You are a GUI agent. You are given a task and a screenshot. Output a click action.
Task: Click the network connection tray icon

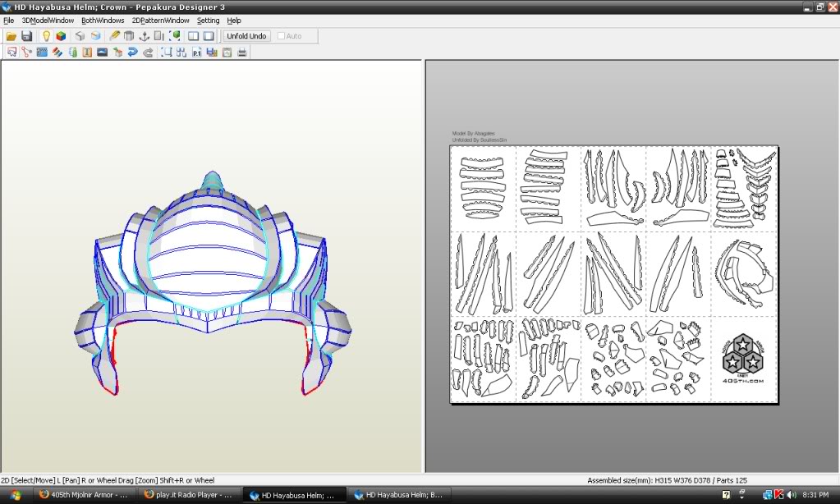767,495
